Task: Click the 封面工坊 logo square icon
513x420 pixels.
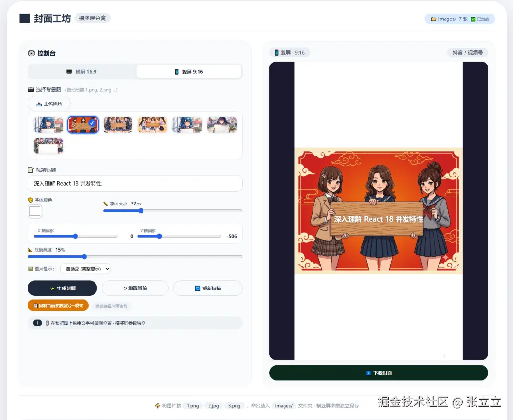Action: coord(25,19)
